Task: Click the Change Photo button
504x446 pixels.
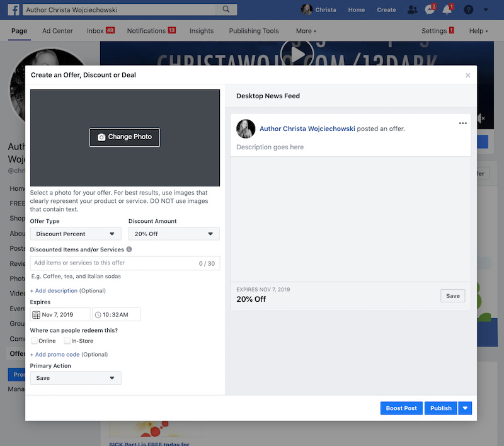Action: pyautogui.click(x=125, y=137)
